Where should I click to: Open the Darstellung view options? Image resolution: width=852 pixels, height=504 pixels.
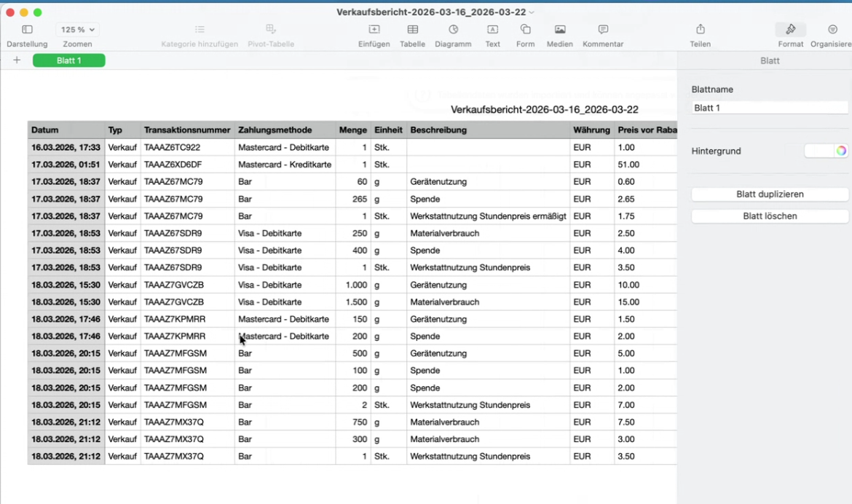(27, 29)
